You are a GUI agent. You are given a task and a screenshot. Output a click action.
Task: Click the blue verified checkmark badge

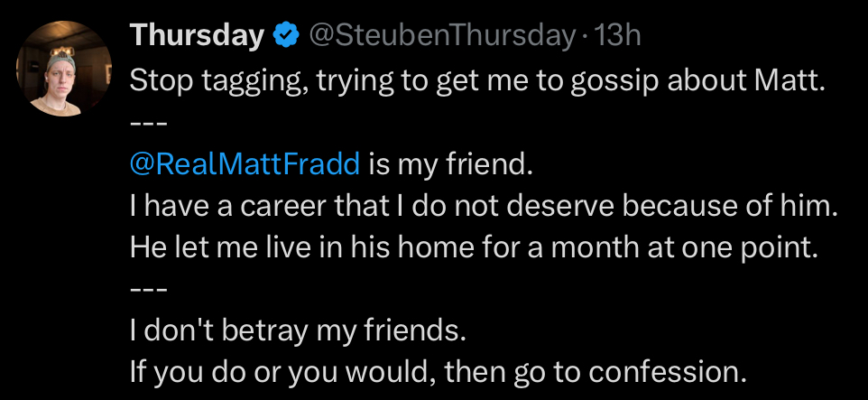pyautogui.click(x=287, y=36)
